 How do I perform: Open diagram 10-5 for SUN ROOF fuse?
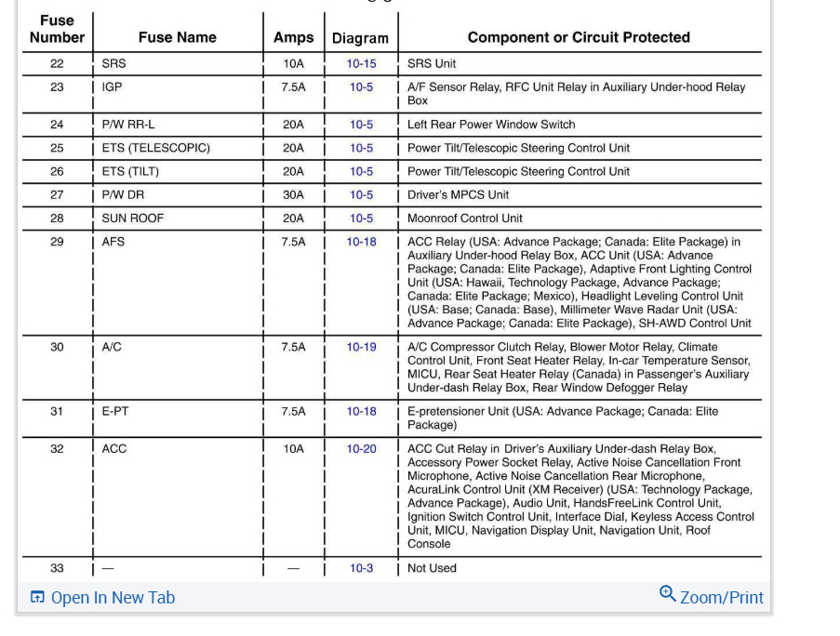click(x=361, y=219)
